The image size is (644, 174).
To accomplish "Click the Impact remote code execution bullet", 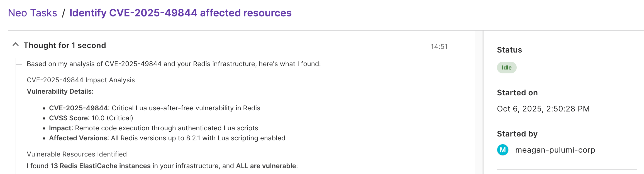I will click(x=153, y=128).
